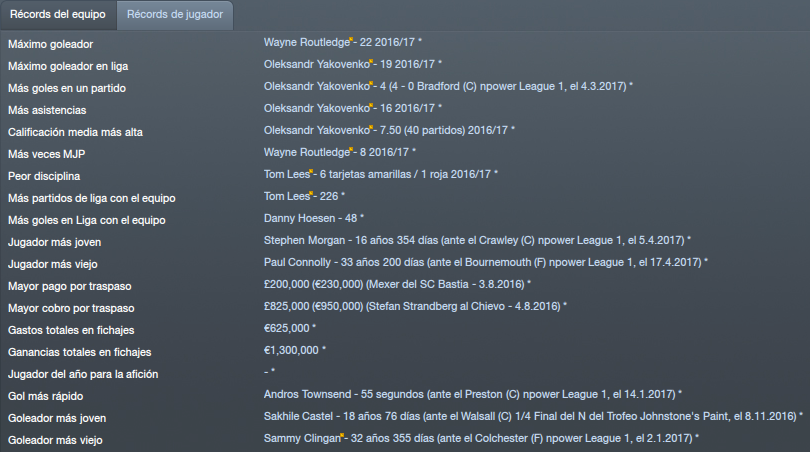Select Paul Connolly oldest player record
This screenshot has width=810, height=452.
tap(486, 262)
